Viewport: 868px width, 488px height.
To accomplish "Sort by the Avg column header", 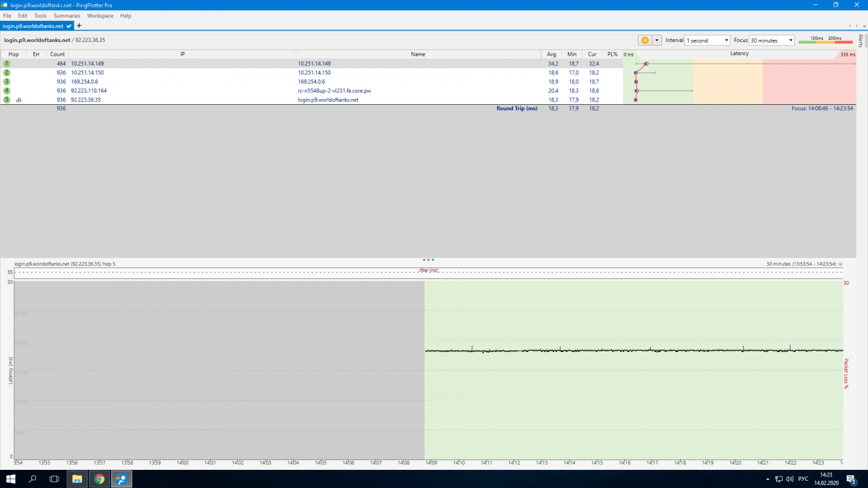I will [552, 54].
